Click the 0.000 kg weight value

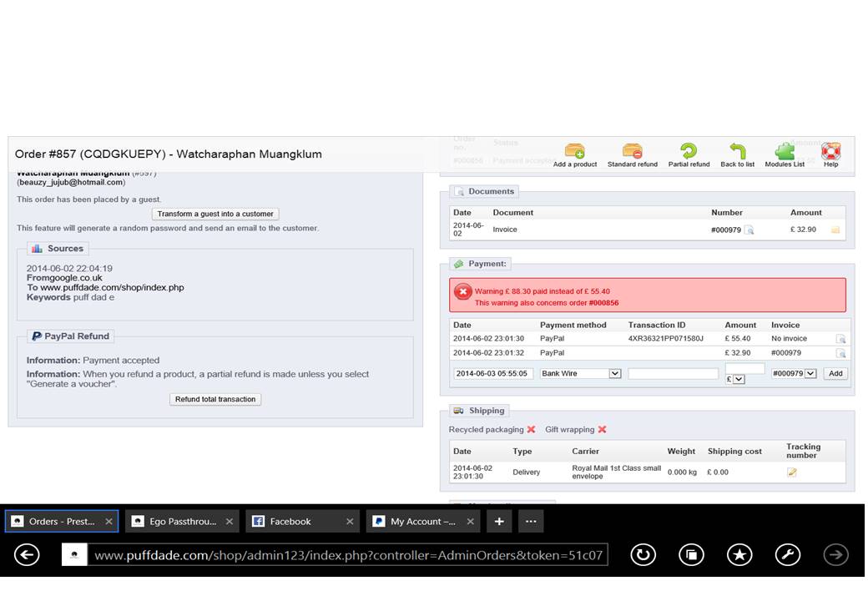[682, 472]
